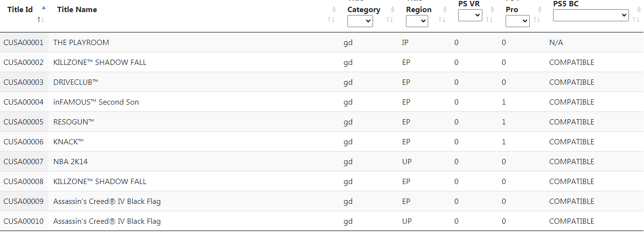Screen dimensions: 644x232
Task: Click the sort arrows beside Title Category dropdown
Action: pyautogui.click(x=389, y=19)
